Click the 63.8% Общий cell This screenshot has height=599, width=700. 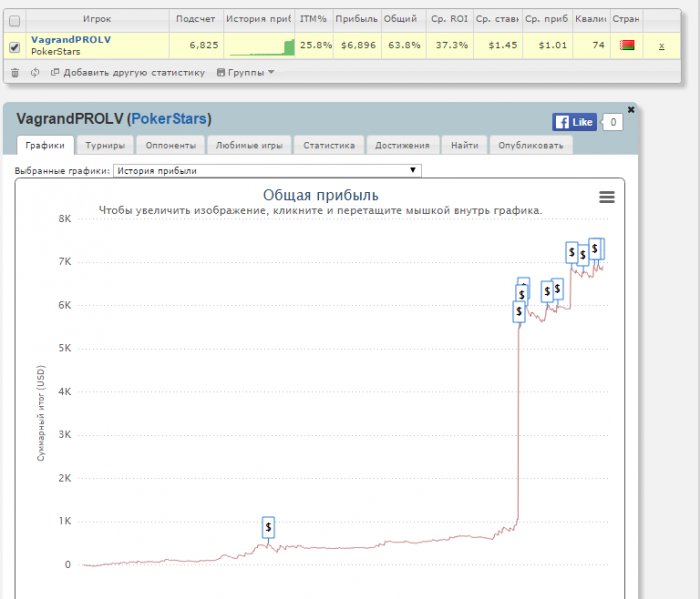click(x=404, y=45)
